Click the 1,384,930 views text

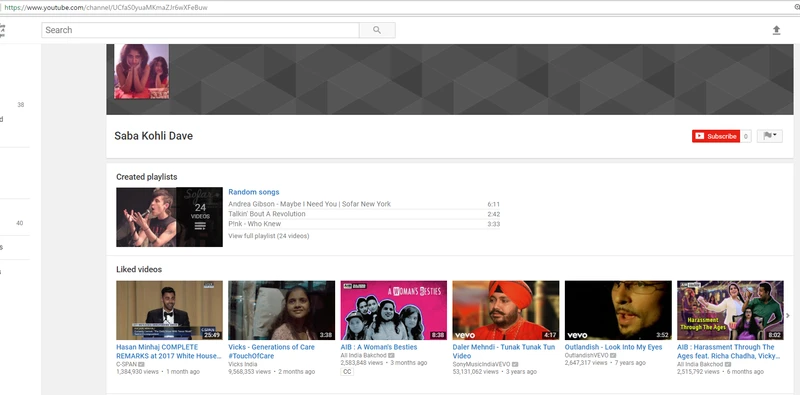point(137,372)
